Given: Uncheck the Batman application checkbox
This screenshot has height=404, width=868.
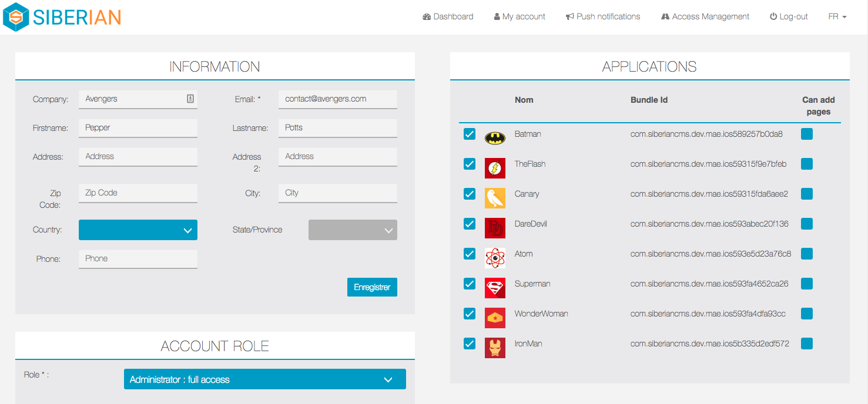Looking at the screenshot, I should [x=470, y=134].
